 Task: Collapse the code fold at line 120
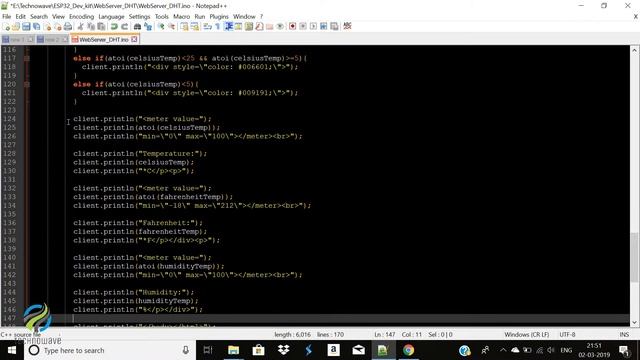click(27, 84)
